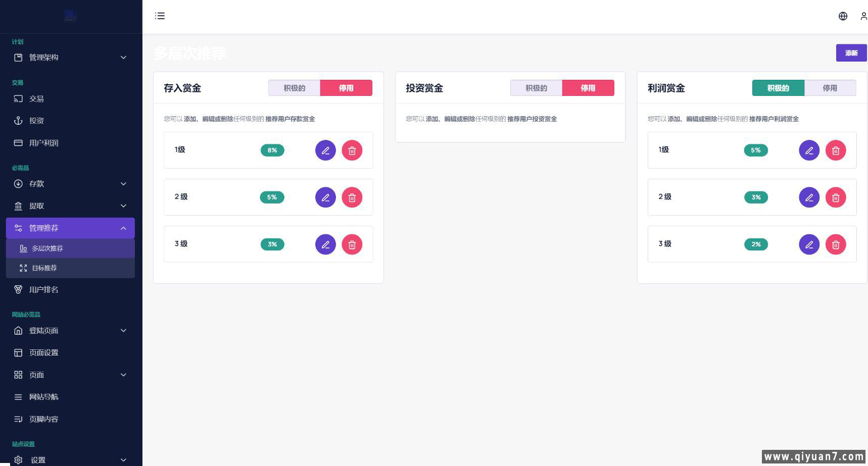Click the edit pencil for 利润赏金 3级
The width and height of the screenshot is (868, 466).
[809, 244]
